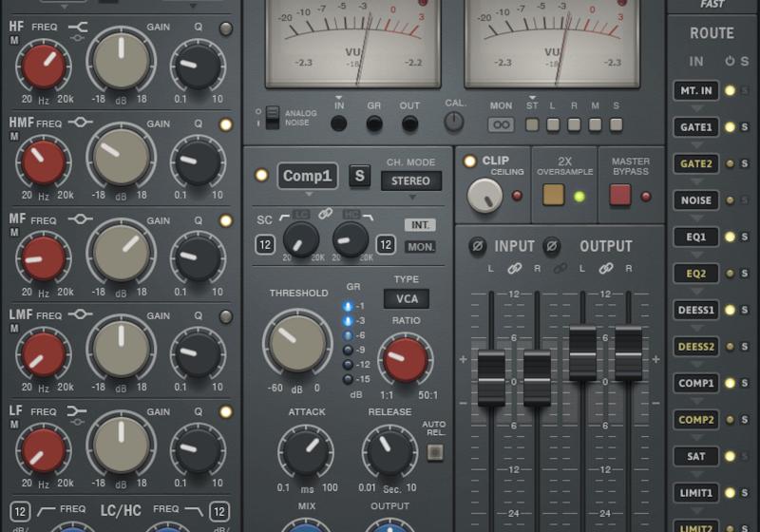This screenshot has width=760, height=532.
Task: Click the VU meter OUT source button
Action: pyautogui.click(x=409, y=123)
